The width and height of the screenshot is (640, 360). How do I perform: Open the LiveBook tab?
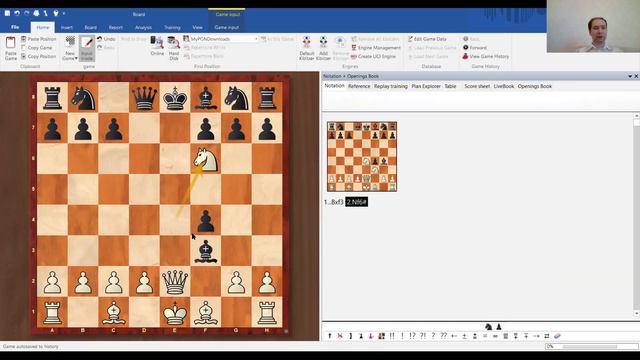tap(504, 86)
